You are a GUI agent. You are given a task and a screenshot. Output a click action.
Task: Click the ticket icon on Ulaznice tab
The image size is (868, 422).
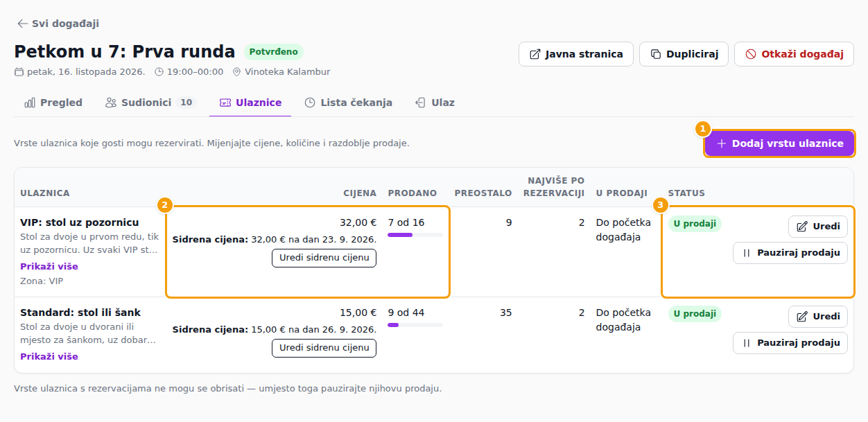(x=225, y=103)
